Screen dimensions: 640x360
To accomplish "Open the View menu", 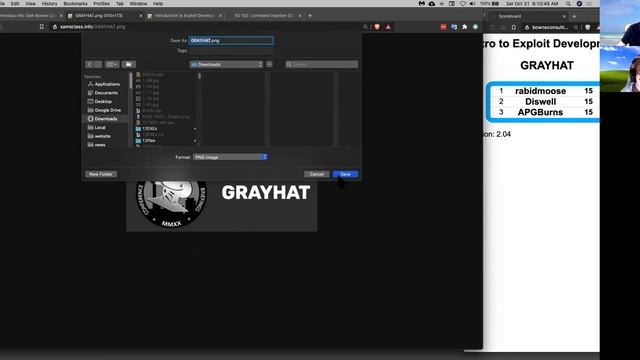I will 31,3.
